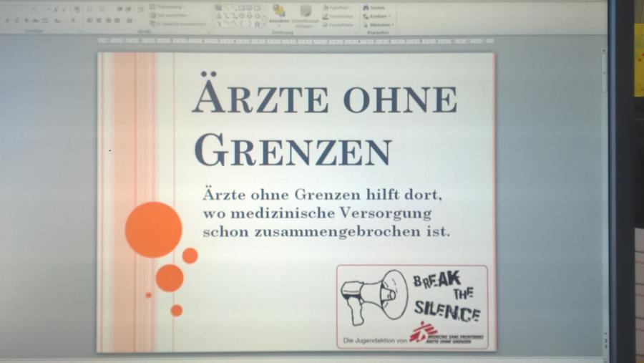Select the Break the Silence logo image
The width and height of the screenshot is (644, 363).
coord(412,307)
